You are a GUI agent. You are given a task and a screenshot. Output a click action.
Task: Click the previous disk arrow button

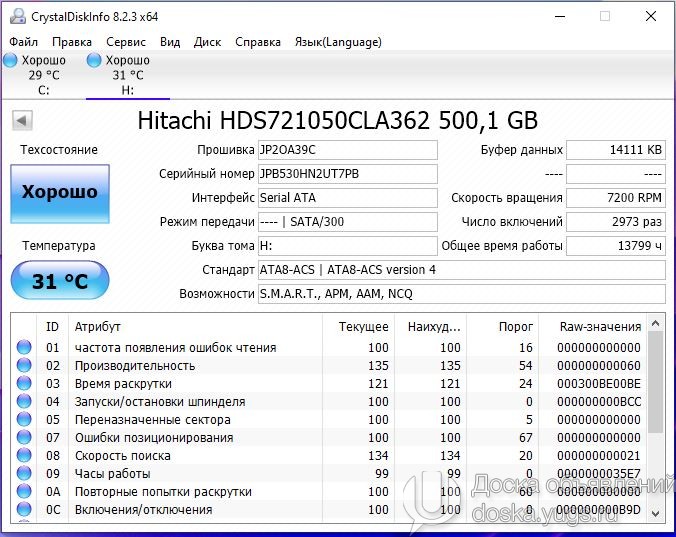(x=22, y=120)
